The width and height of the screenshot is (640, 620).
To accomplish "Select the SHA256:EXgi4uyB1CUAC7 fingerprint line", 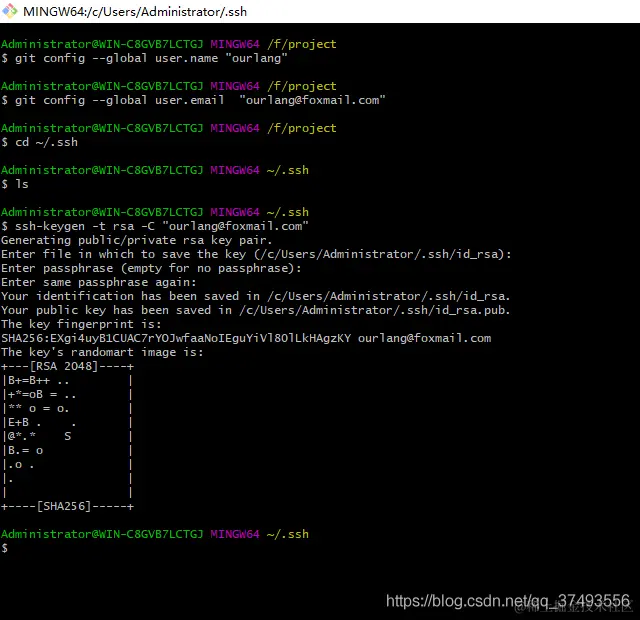I will click(x=246, y=338).
